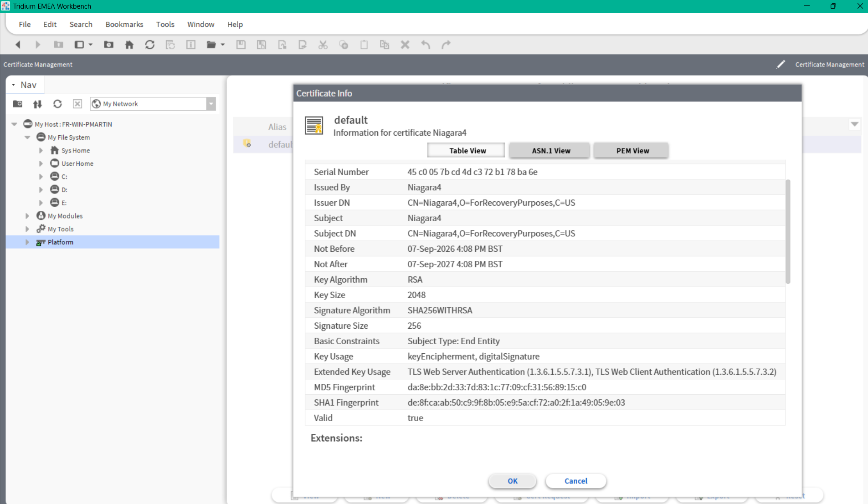868x504 pixels.
Task: Open table options dropdown behind dialog
Action: click(x=855, y=124)
